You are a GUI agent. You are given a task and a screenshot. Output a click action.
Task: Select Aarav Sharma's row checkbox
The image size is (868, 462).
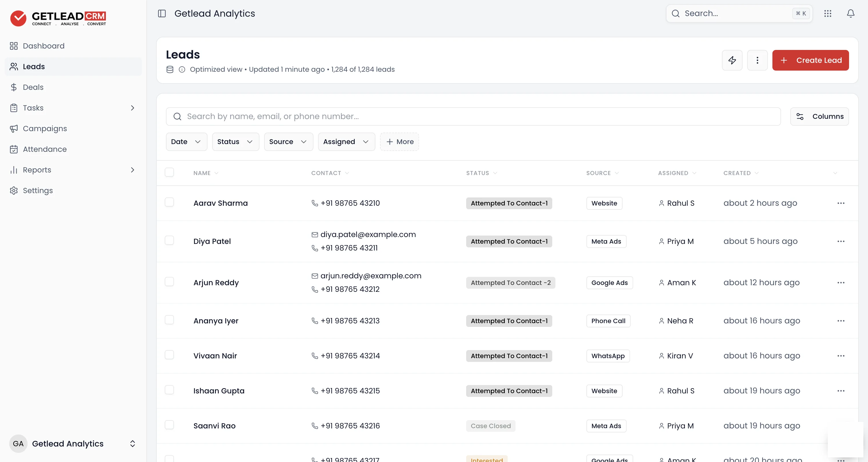coord(169,202)
